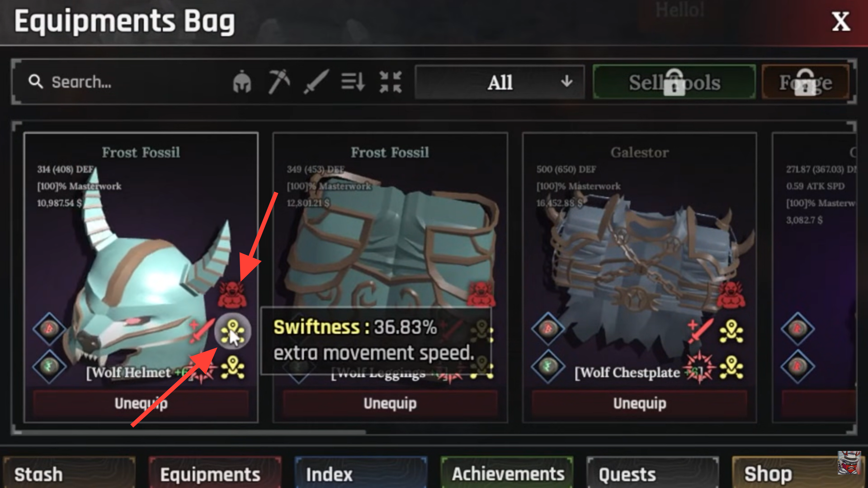The image size is (868, 488).
Task: Click red demon trait on Wolf Chestplate
Action: pyautogui.click(x=731, y=294)
